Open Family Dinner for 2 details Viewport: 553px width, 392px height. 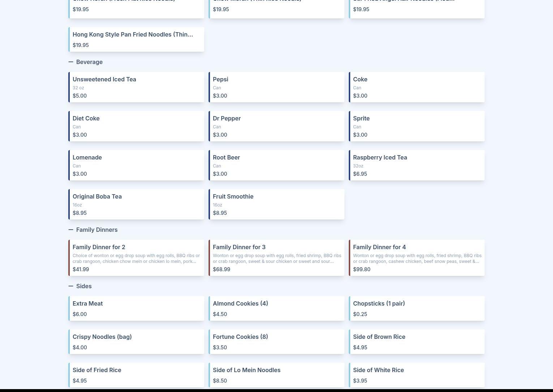[136, 258]
